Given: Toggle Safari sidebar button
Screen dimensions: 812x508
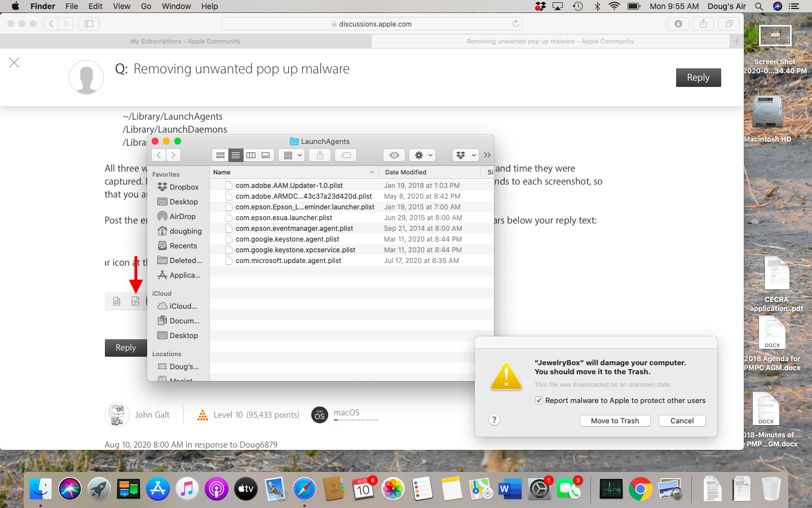Looking at the screenshot, I should (x=89, y=24).
